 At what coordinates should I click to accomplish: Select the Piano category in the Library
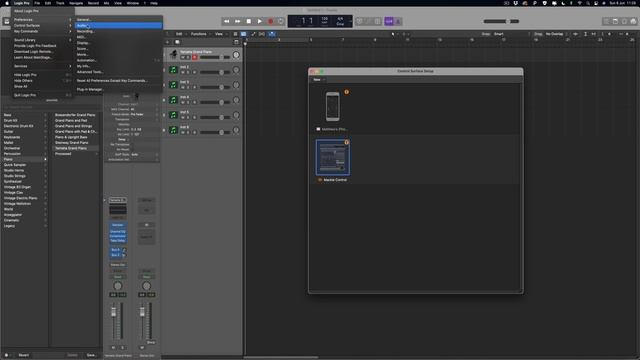pyautogui.click(x=24, y=159)
